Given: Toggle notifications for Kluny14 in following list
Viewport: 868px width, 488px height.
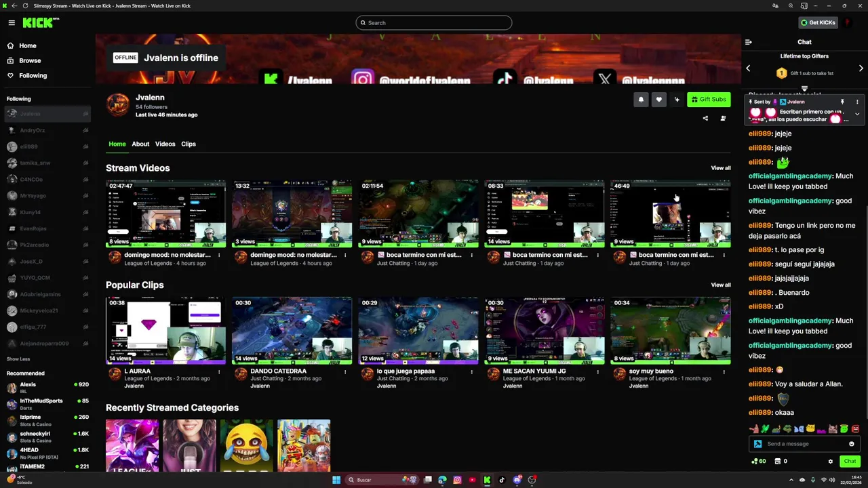Looking at the screenshot, I should click(x=85, y=212).
